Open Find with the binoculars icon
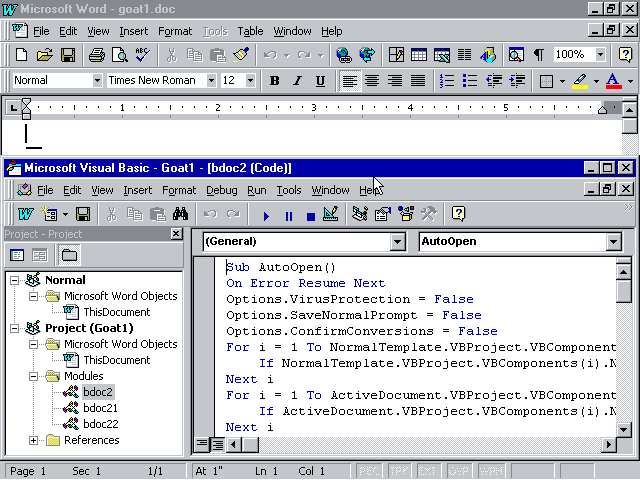The width and height of the screenshot is (640, 480). point(180,214)
